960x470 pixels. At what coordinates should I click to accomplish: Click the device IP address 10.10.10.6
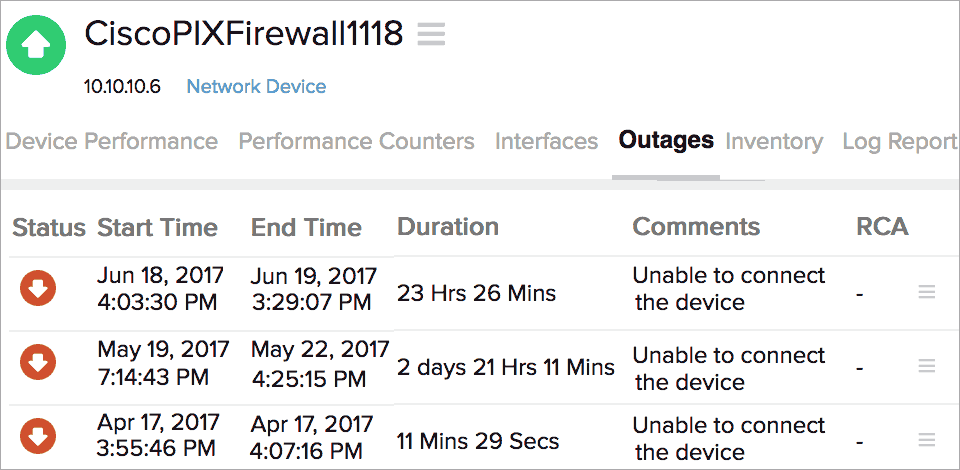(122, 87)
